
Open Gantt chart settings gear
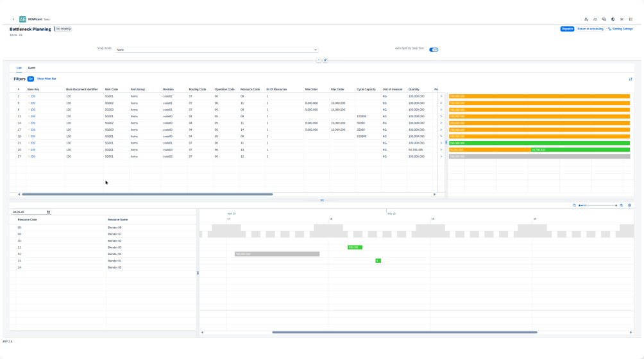point(630,205)
